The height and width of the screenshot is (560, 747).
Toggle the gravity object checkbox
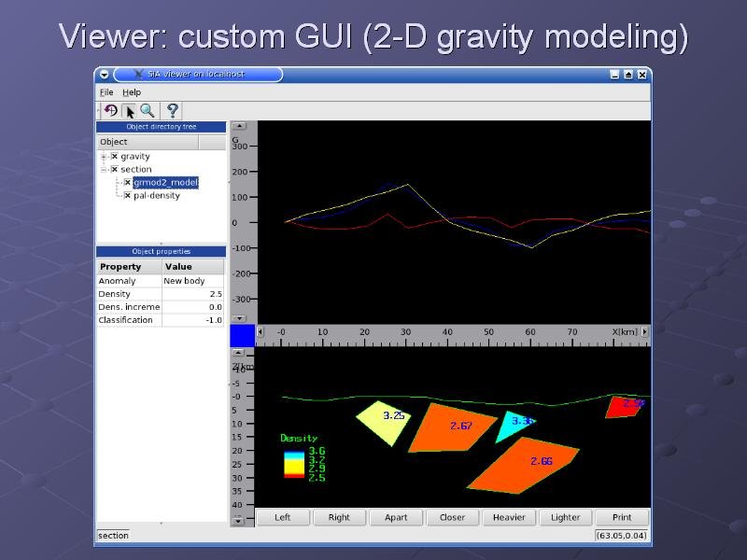click(x=115, y=157)
